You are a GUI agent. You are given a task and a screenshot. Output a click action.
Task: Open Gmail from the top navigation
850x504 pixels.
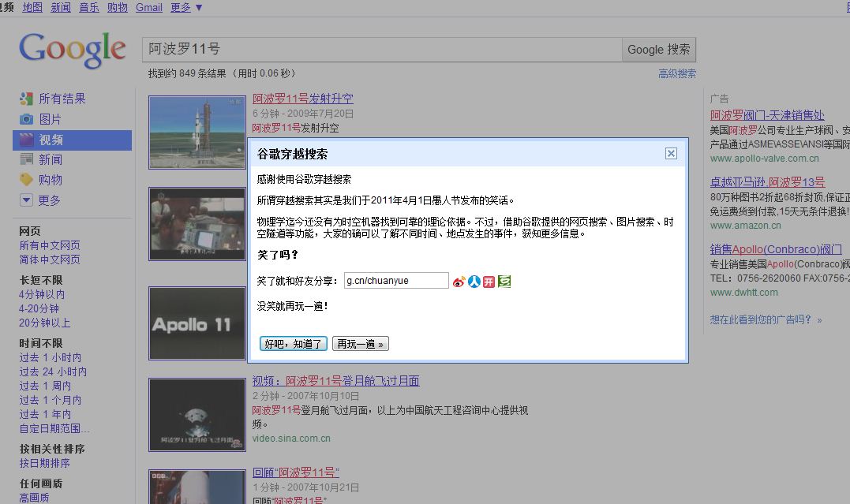pyautogui.click(x=148, y=7)
